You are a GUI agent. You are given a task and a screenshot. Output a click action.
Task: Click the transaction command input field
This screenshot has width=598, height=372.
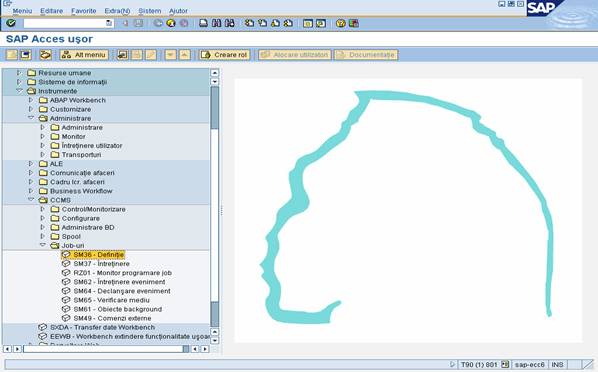(64, 23)
